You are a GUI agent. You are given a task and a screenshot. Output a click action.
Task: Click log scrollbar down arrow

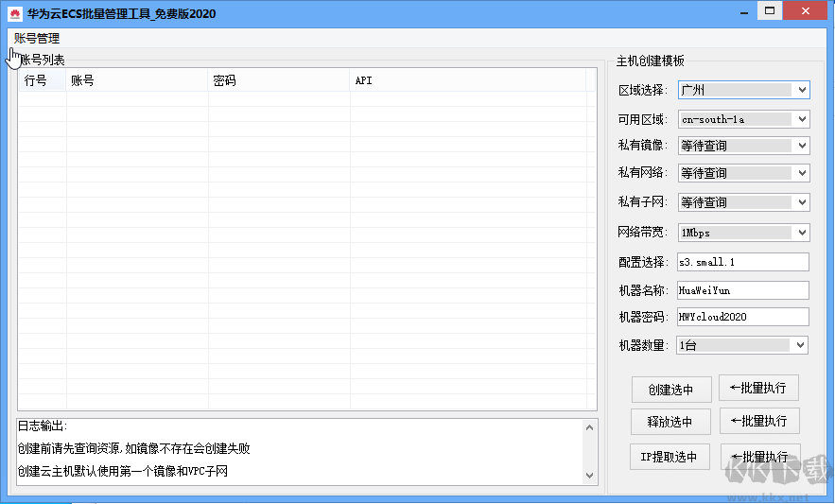coord(589,476)
